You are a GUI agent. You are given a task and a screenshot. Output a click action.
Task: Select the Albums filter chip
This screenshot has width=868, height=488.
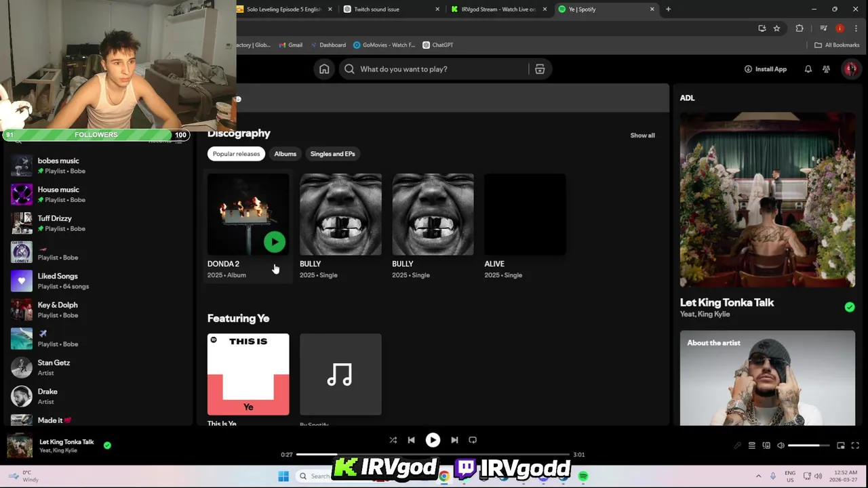pyautogui.click(x=285, y=154)
